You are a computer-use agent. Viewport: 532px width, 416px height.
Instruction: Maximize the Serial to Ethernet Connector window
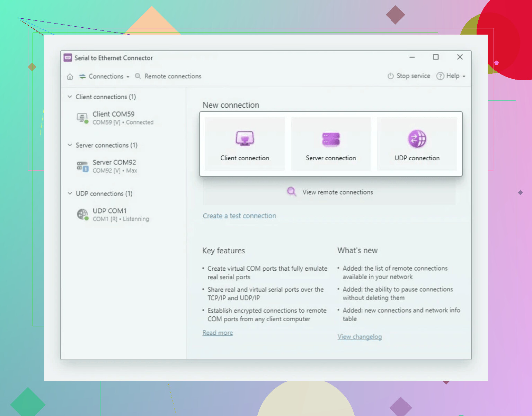[x=436, y=57]
